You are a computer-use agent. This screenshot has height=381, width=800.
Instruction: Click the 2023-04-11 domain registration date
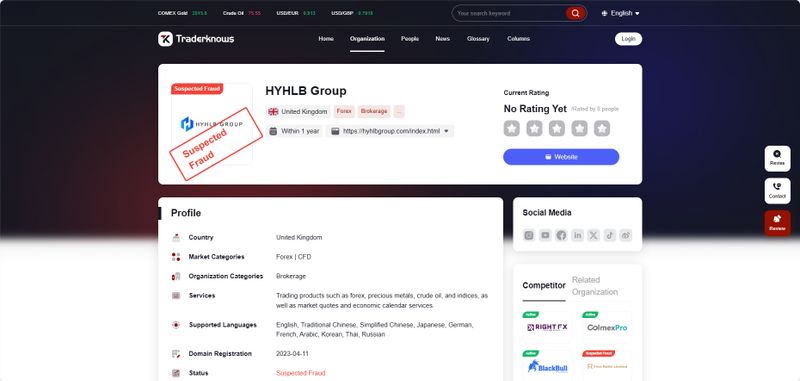292,354
